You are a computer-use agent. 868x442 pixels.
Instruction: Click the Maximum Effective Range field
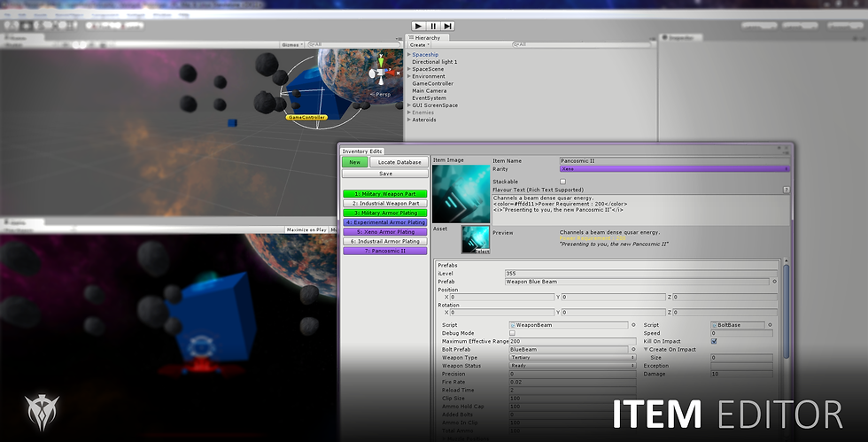(x=572, y=341)
